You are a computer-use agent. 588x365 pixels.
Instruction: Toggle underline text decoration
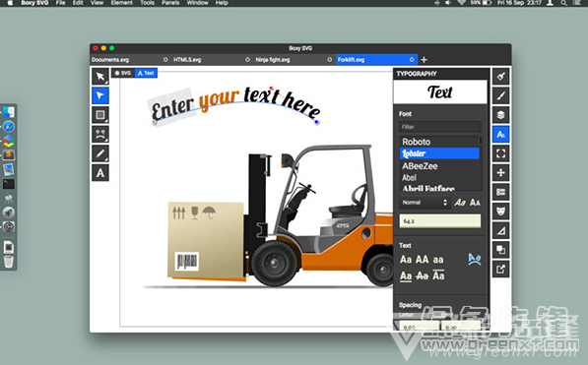(x=406, y=276)
